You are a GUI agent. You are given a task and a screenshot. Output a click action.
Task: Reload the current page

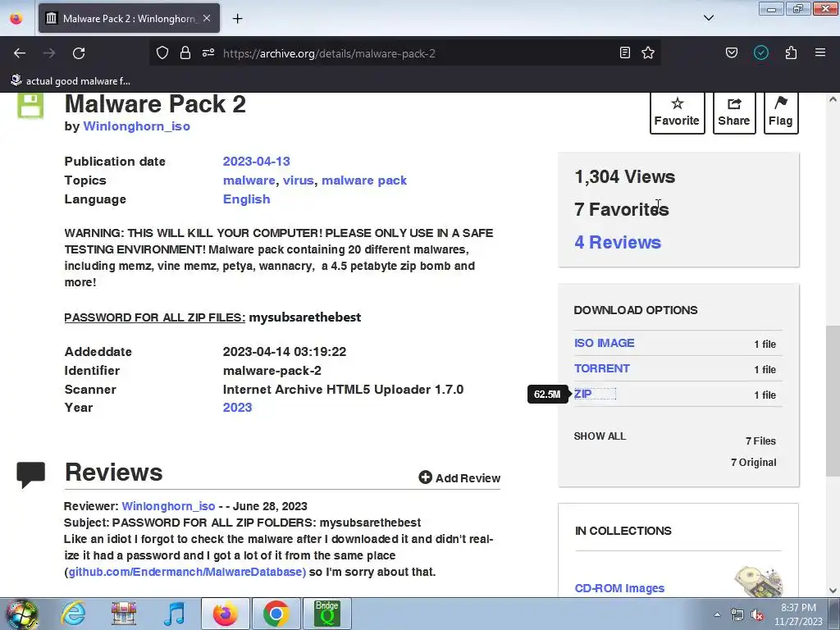pyautogui.click(x=79, y=53)
